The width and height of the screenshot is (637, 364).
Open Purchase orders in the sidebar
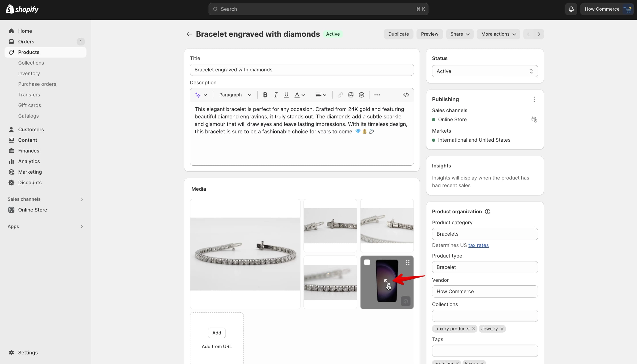coord(37,84)
